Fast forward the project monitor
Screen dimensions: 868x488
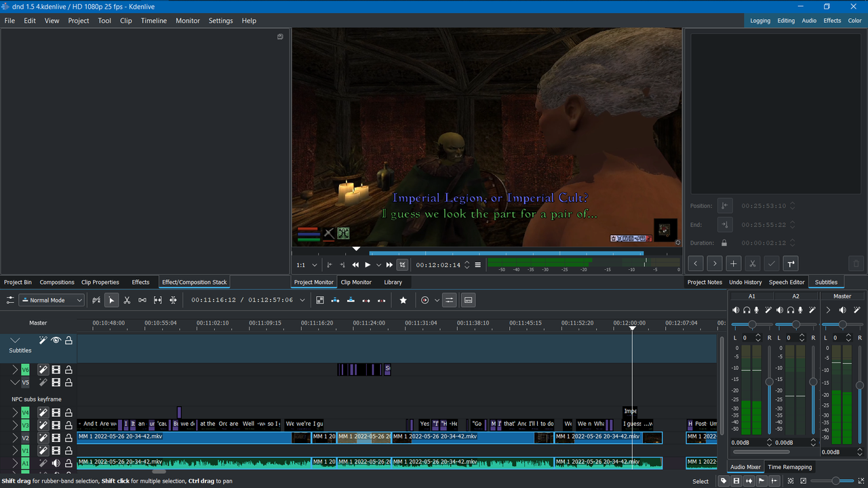pos(389,265)
